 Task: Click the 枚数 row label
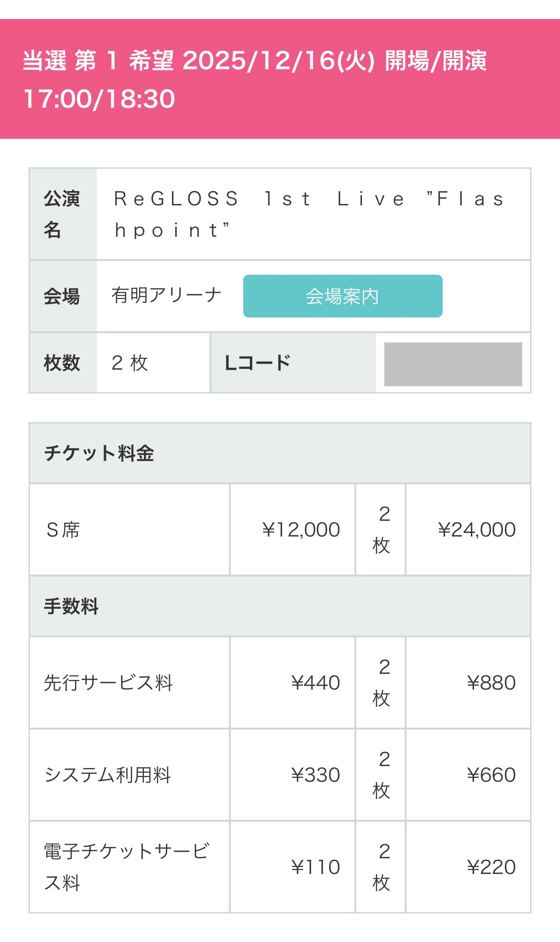click(x=62, y=363)
